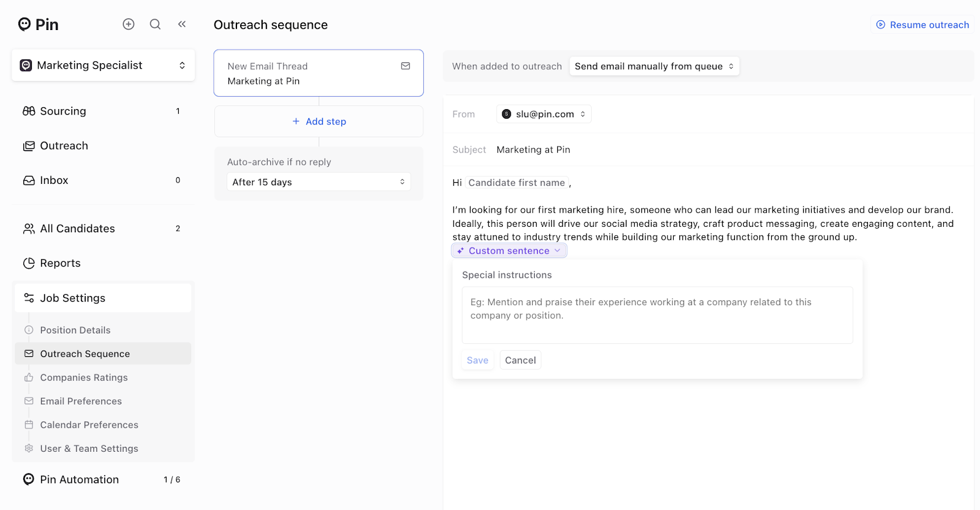980x510 pixels.
Task: Click the Resume outreach button
Action: [x=922, y=25]
